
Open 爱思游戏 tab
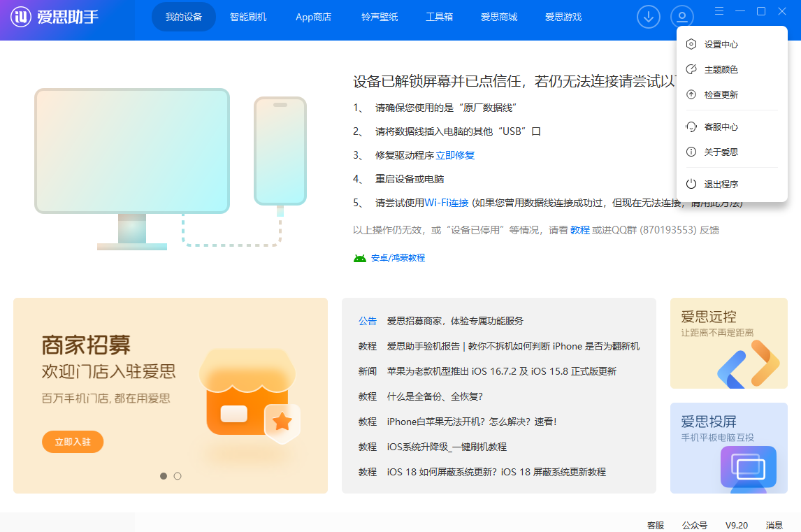(x=563, y=17)
